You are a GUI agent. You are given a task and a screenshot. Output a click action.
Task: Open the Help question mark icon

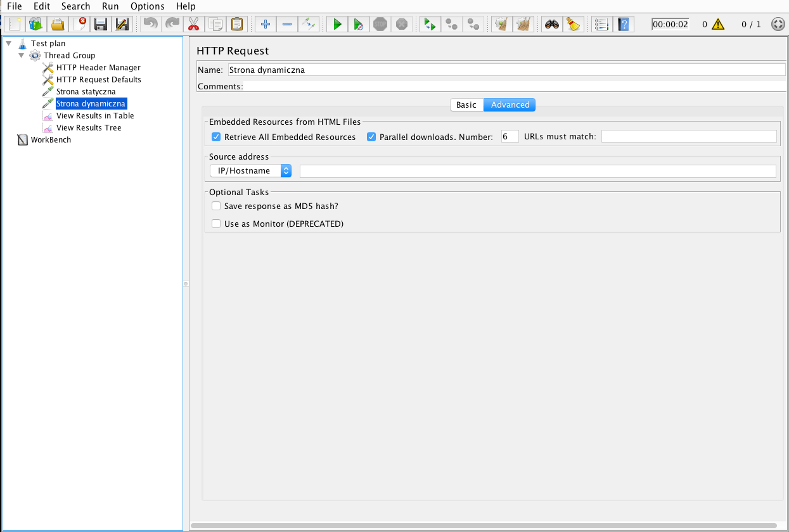click(624, 25)
